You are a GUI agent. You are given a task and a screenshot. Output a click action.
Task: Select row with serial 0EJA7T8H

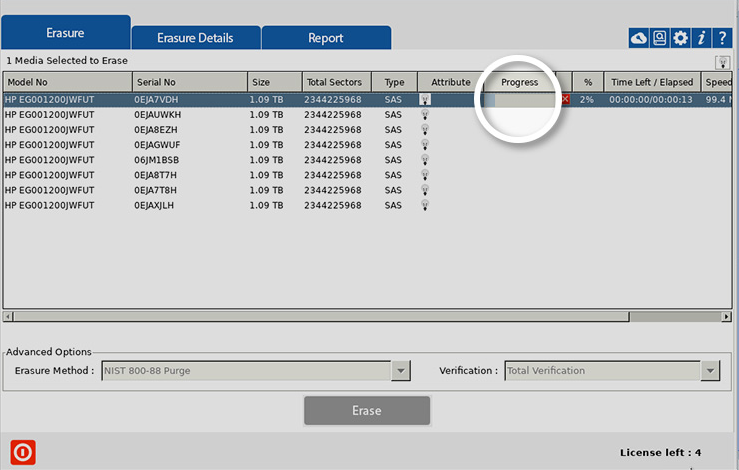pos(368,190)
